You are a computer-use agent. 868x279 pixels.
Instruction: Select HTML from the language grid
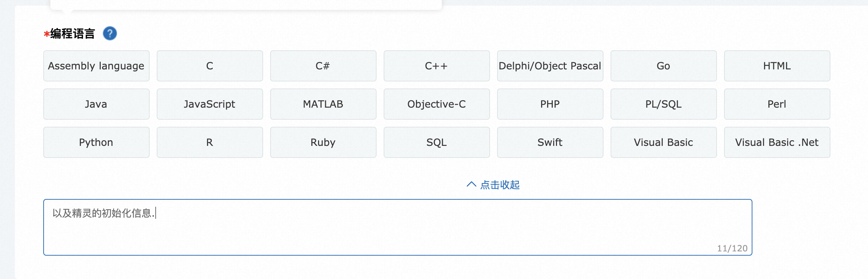777,66
